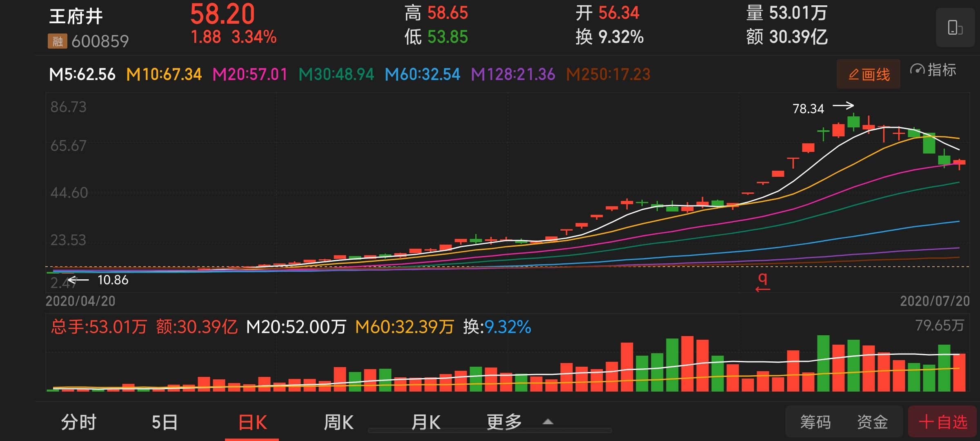Tap the 总手:53.01万 volume label
980x441 pixels.
(x=99, y=327)
